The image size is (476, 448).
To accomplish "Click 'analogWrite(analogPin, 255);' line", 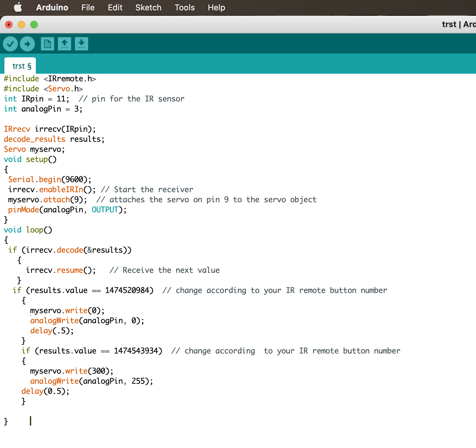I will (x=92, y=381).
